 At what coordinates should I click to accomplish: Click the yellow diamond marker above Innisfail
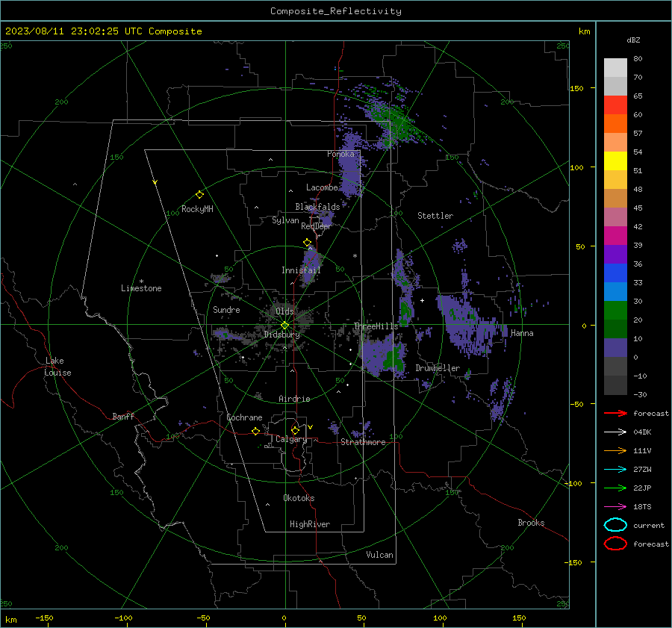pyautogui.click(x=307, y=243)
